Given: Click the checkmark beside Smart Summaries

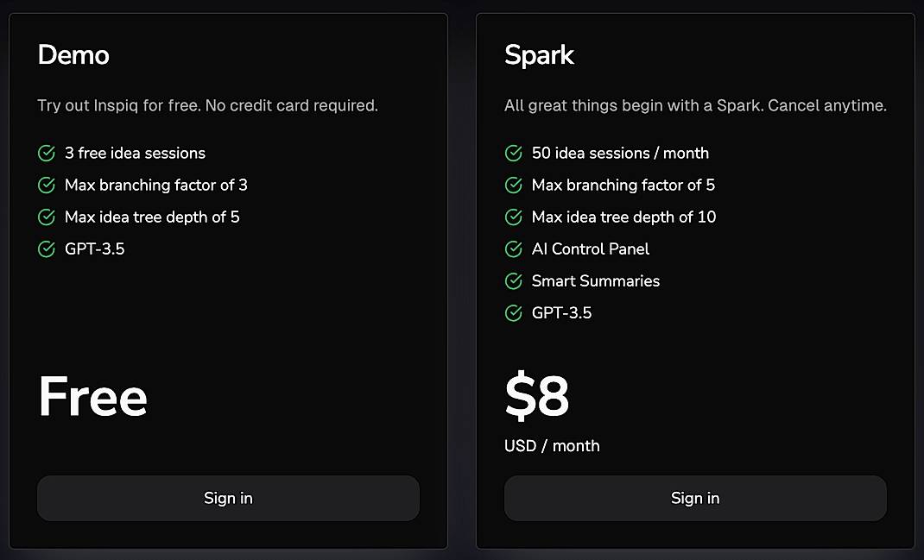Looking at the screenshot, I should 514,280.
